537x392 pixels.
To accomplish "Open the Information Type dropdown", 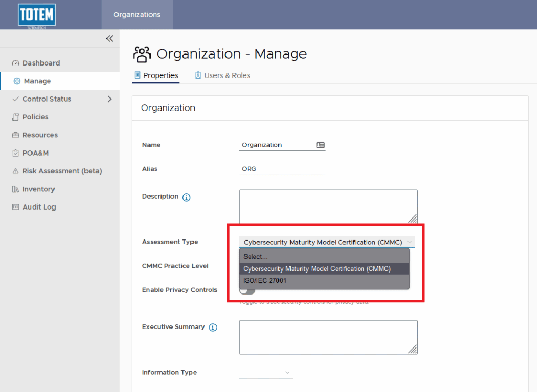I will [266, 372].
